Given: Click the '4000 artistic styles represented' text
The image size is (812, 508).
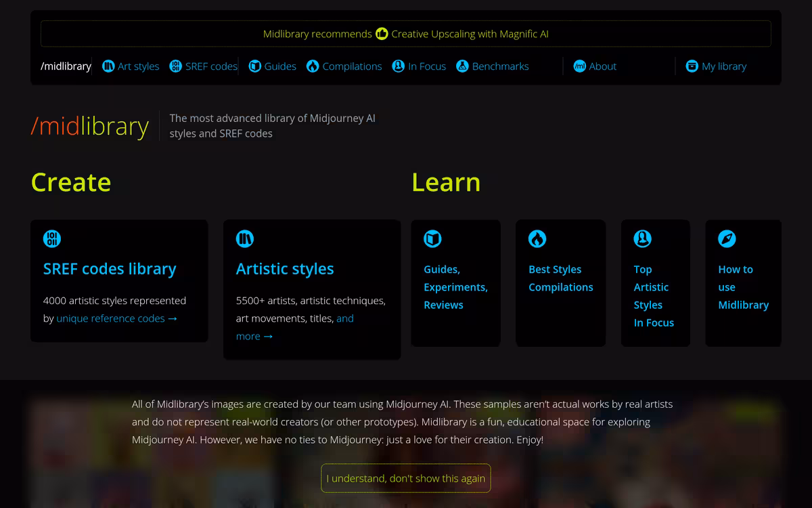Looking at the screenshot, I should (114, 301).
